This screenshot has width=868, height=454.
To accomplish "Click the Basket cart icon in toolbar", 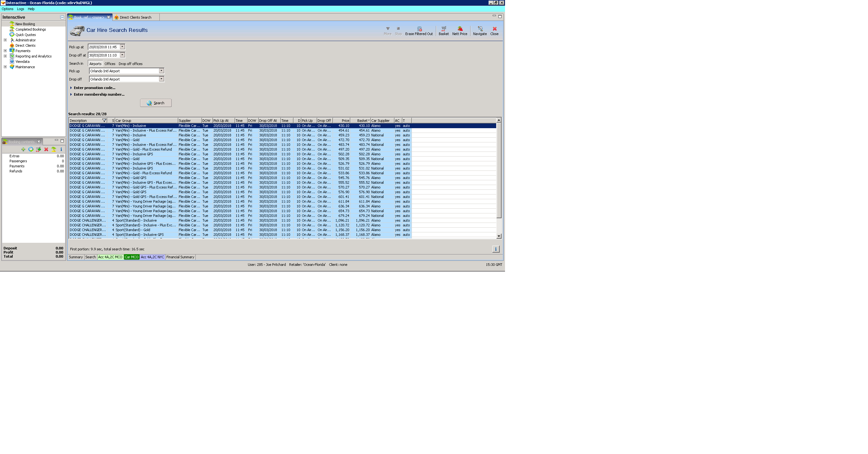I will point(443,29).
